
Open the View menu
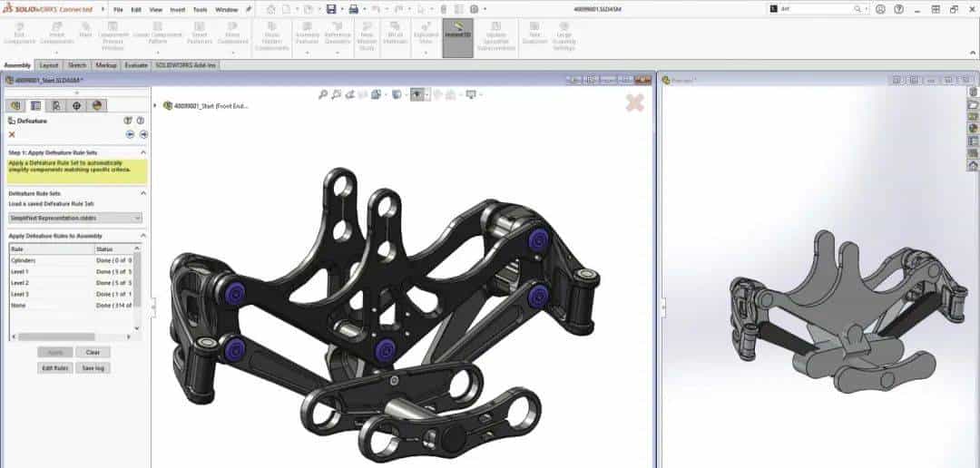[x=156, y=9]
